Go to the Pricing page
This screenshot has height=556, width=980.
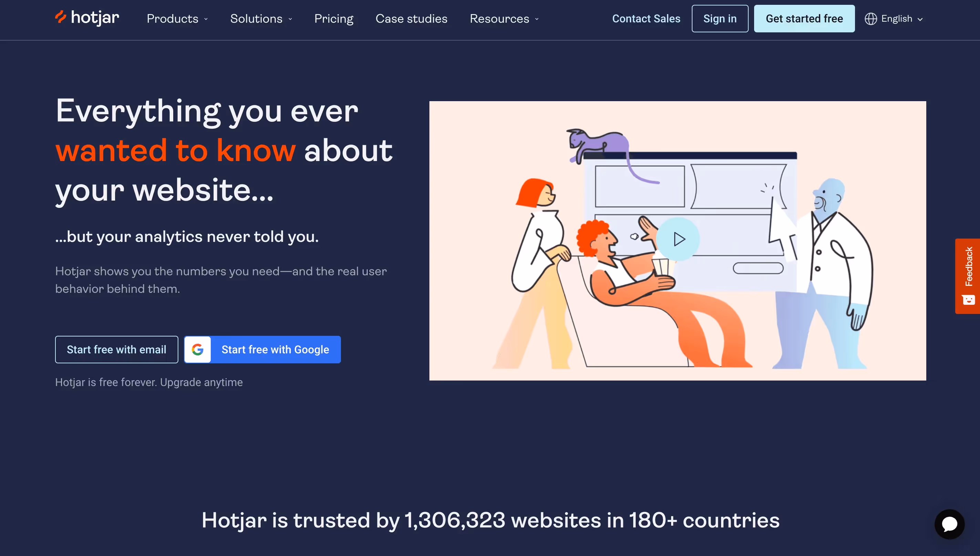coord(334,19)
